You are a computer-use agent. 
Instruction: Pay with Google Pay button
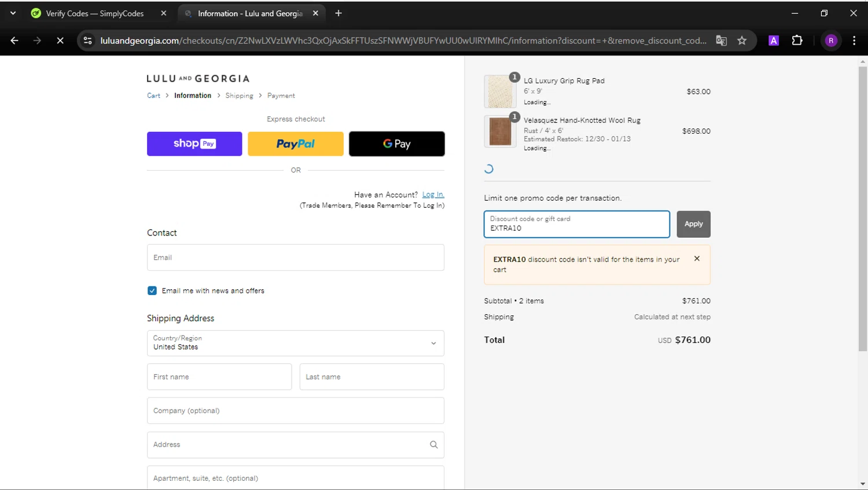[x=397, y=143]
